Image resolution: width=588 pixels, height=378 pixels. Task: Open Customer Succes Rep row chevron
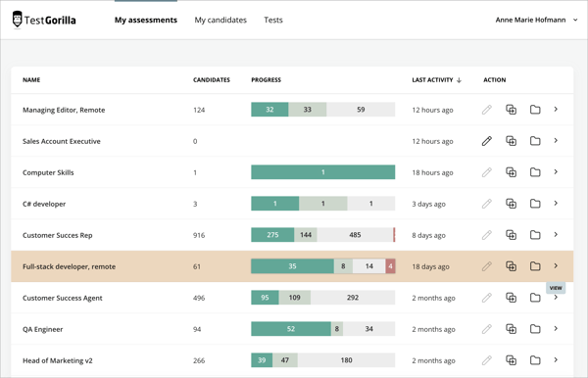(x=556, y=234)
